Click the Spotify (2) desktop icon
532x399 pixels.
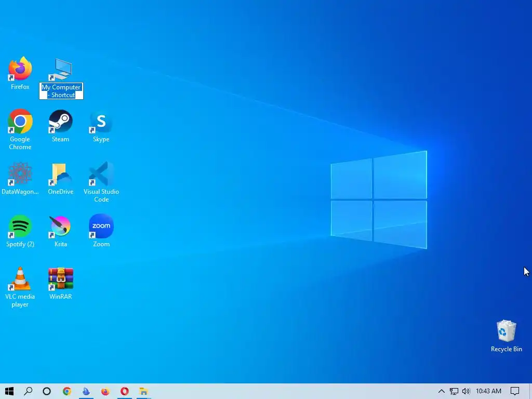pyautogui.click(x=20, y=227)
